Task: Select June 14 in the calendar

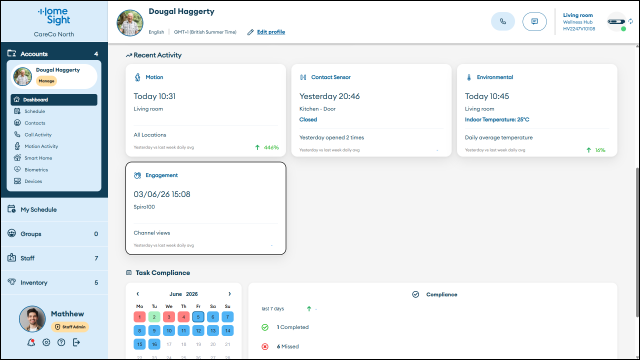Action: tap(227, 331)
